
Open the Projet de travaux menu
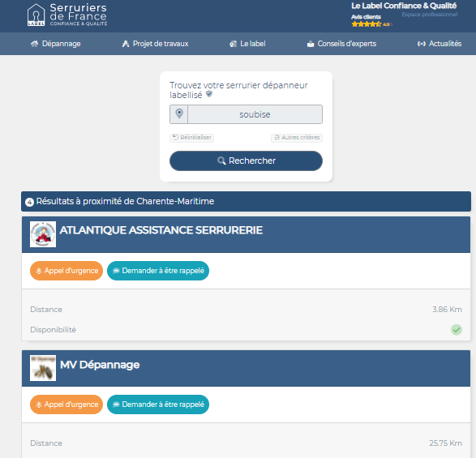[155, 44]
